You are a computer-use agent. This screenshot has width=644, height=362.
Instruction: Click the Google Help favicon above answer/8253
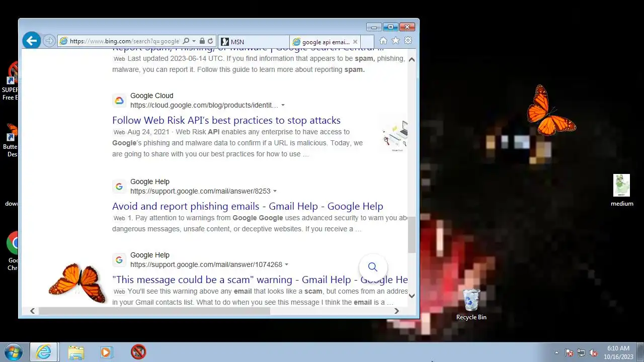[x=119, y=187]
